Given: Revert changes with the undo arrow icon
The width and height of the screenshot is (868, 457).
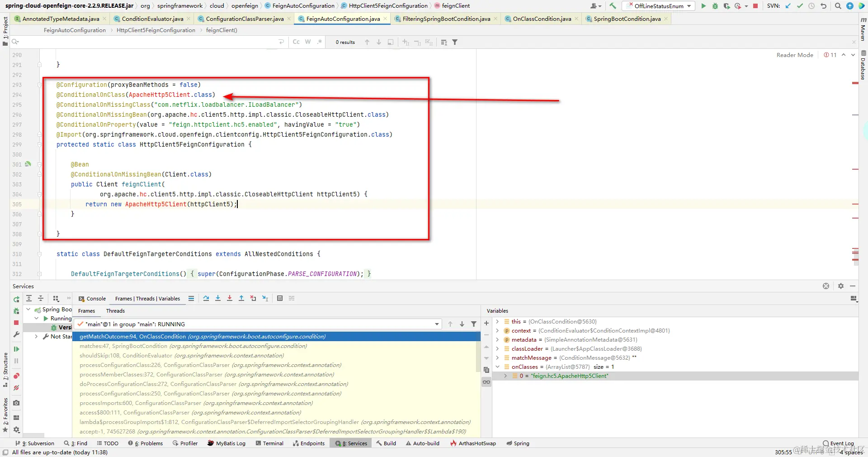Looking at the screenshot, I should point(823,6).
